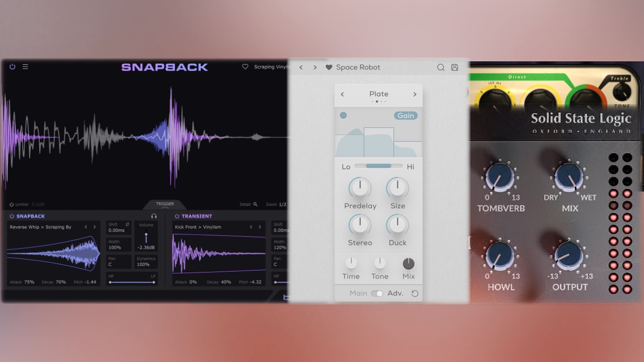The image size is (644, 362).
Task: Toggle the TRANSIENT section power button
Action: (x=177, y=216)
